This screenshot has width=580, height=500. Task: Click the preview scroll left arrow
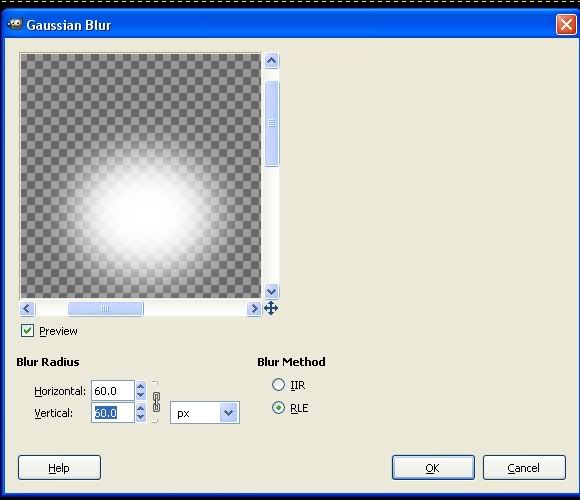pos(27,308)
